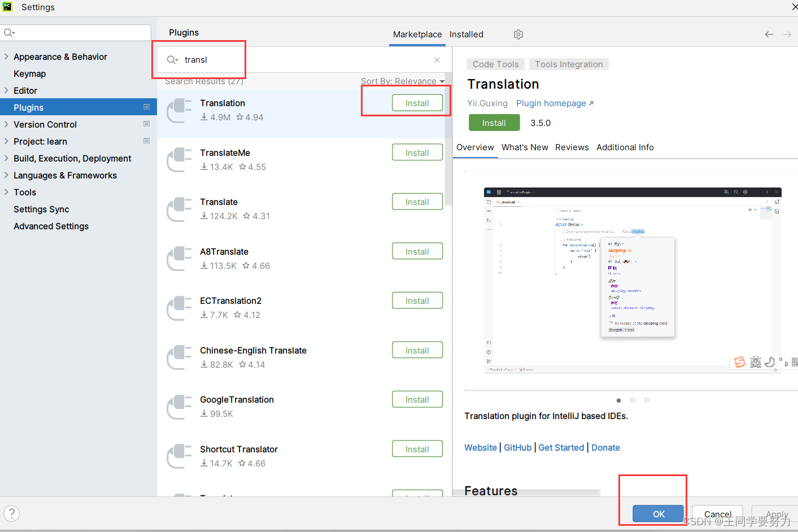This screenshot has height=532, width=798.
Task: Switch to the Marketplace tab
Action: [x=417, y=34]
